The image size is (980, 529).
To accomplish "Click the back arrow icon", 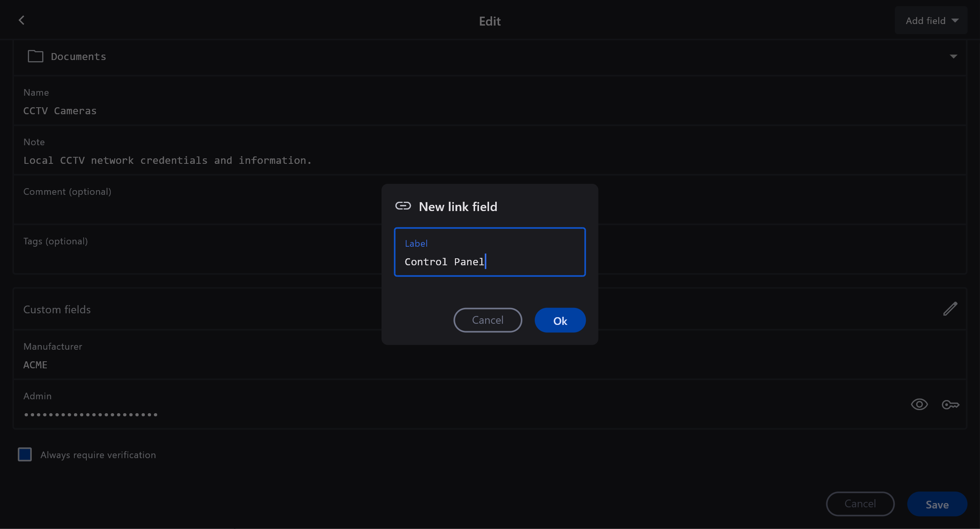I will pos(22,20).
